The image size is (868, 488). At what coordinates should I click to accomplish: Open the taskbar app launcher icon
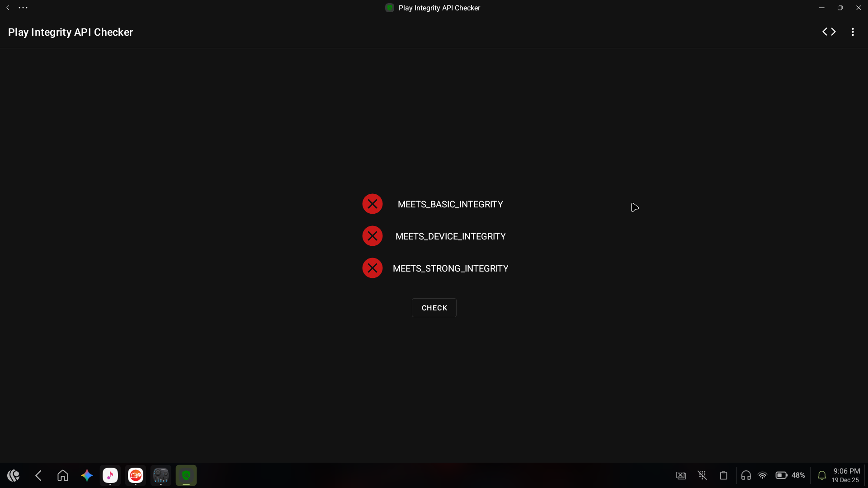(x=14, y=475)
